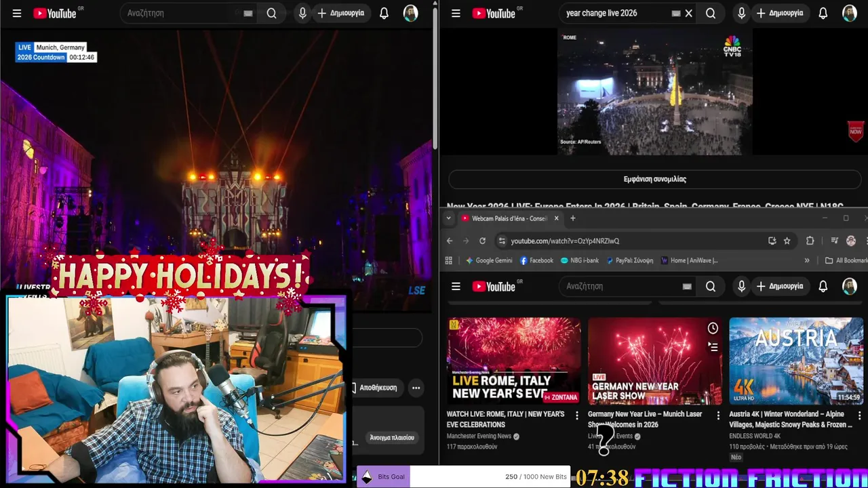Viewport: 868px width, 488px height.
Task: Click the Άνοιγμα πλαισίου button
Action: [392, 437]
